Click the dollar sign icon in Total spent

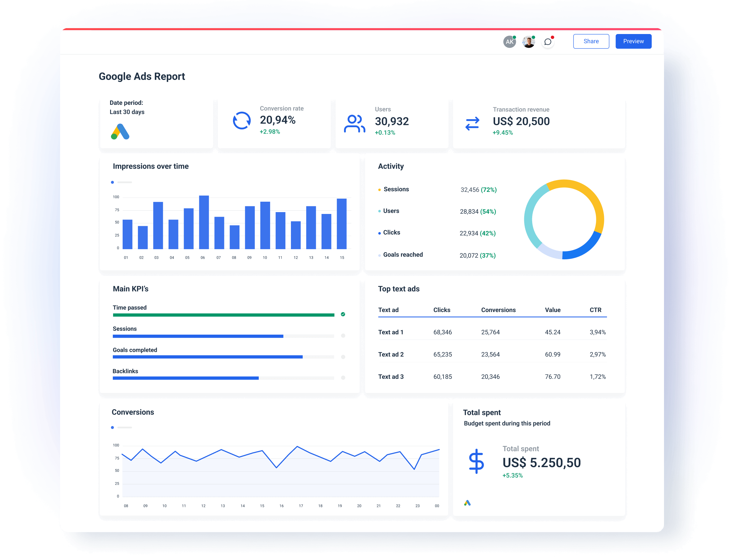pos(477,462)
